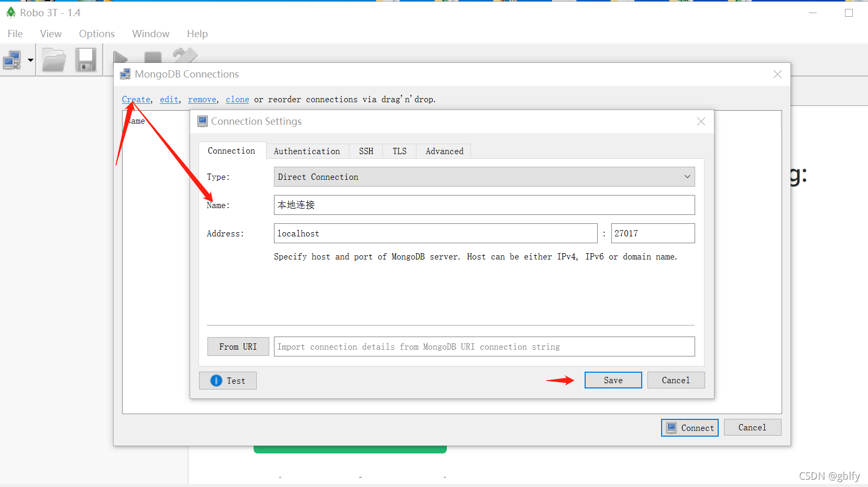The height and width of the screenshot is (487, 868).
Task: Expand the Type Direct Connection dropdown
Action: pyautogui.click(x=484, y=177)
